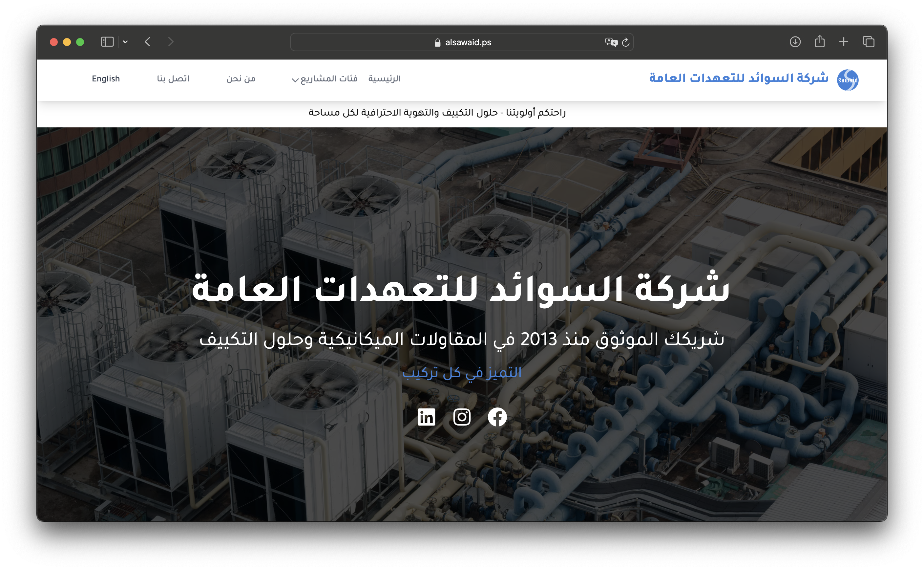The image size is (924, 570).
Task: Open the Instagram social icon
Action: tap(462, 417)
